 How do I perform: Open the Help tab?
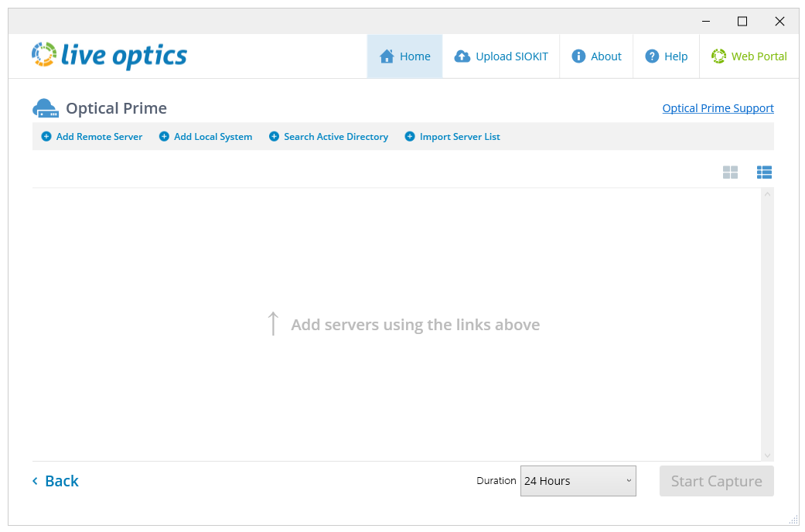(666, 56)
